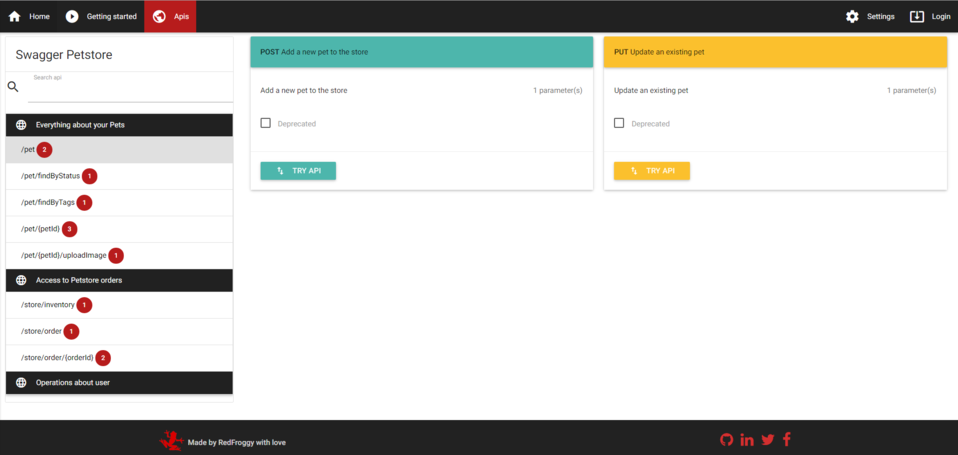
Task: Expand the Operations about user section
Action: 119,383
